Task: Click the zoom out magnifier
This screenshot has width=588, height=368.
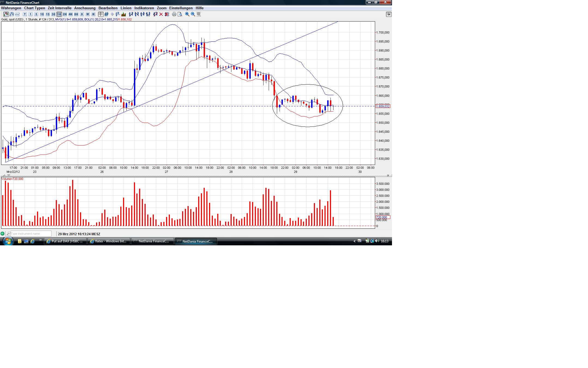Action: click(x=193, y=14)
